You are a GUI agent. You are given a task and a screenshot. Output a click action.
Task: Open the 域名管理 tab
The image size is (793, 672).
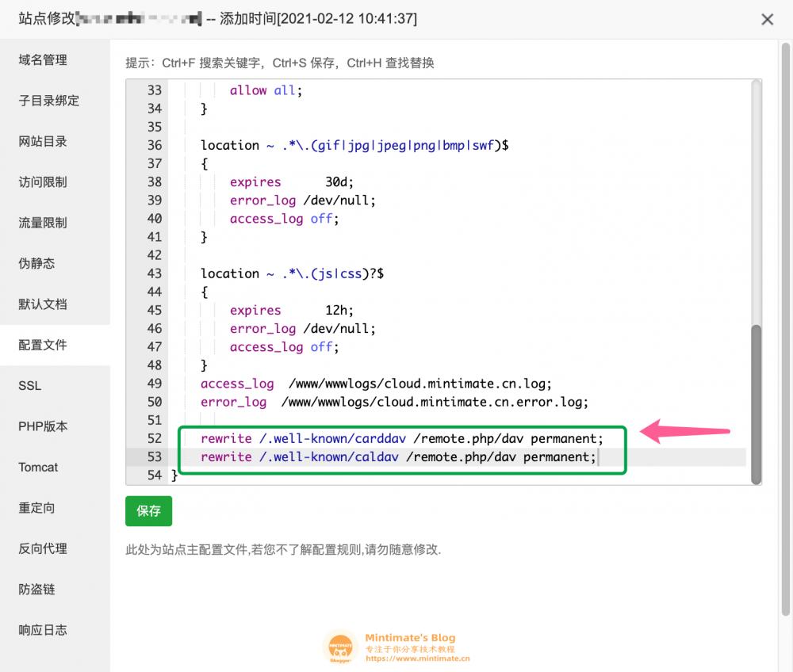43,60
